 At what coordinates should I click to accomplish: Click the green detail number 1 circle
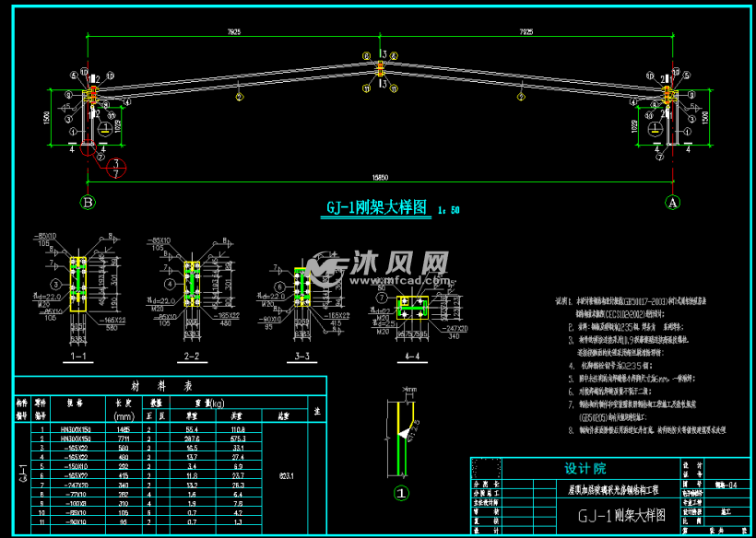[400, 493]
